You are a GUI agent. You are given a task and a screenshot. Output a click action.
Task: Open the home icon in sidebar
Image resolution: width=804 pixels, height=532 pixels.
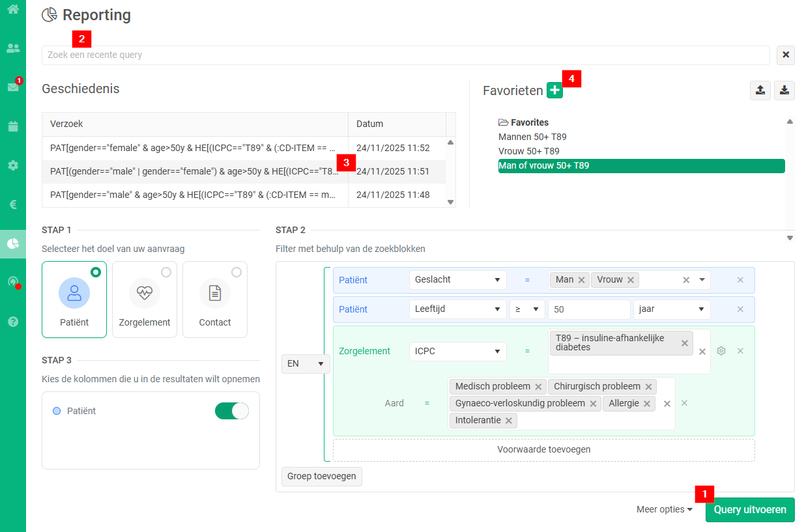(x=13, y=10)
